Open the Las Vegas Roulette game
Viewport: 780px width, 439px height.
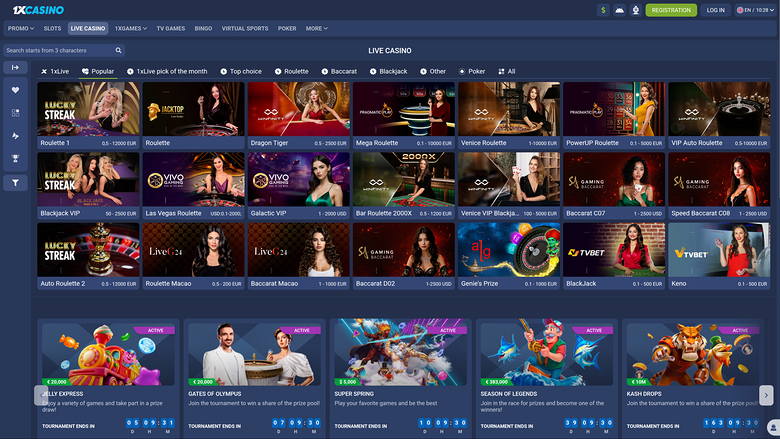194,186
